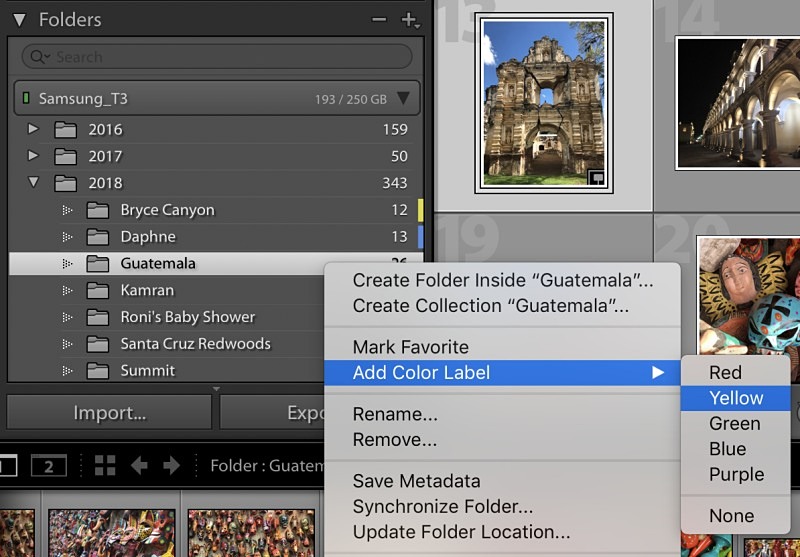Go forward with right arrow icon
The image size is (800, 557).
click(x=171, y=465)
